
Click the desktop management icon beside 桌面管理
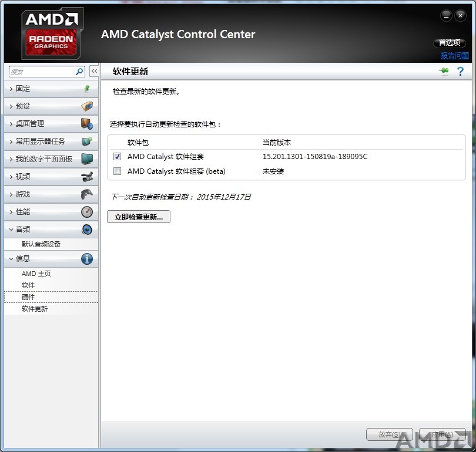(x=87, y=124)
